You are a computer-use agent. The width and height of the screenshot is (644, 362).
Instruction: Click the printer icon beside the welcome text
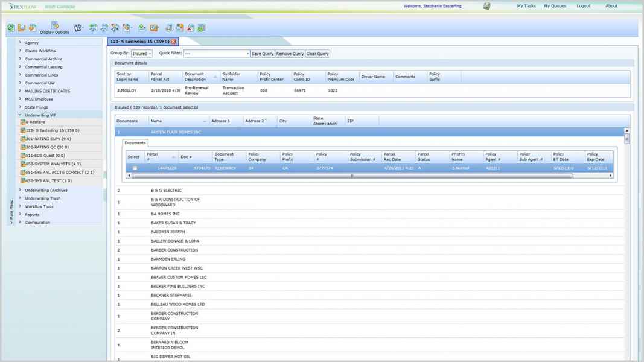point(486,6)
